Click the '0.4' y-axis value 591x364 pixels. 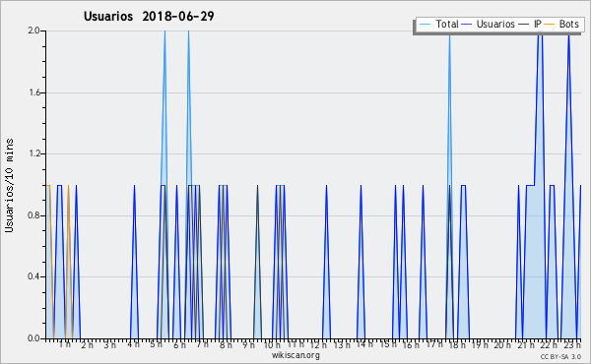tap(33, 276)
